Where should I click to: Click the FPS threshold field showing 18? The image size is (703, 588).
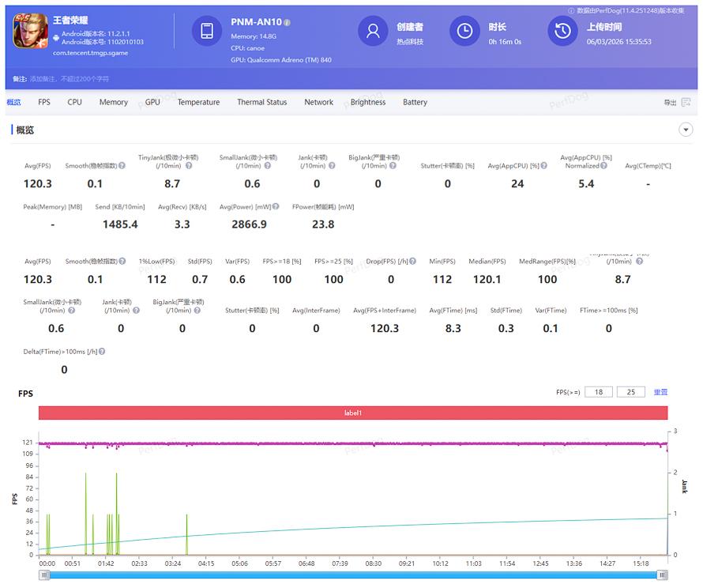pyautogui.click(x=598, y=392)
